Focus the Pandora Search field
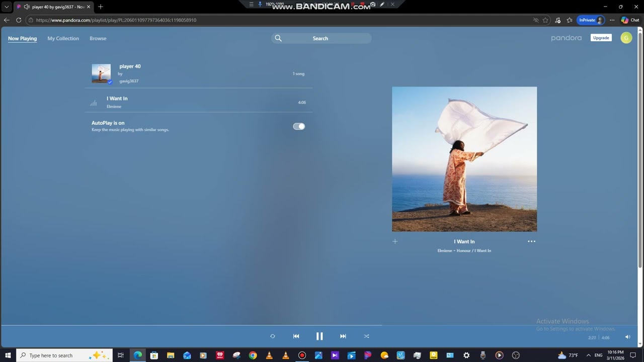 pyautogui.click(x=321, y=38)
